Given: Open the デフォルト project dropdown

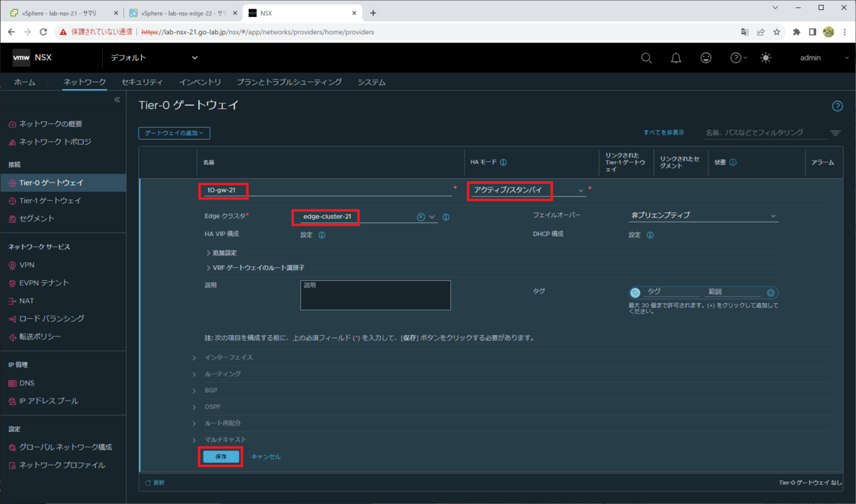Looking at the screenshot, I should point(154,58).
